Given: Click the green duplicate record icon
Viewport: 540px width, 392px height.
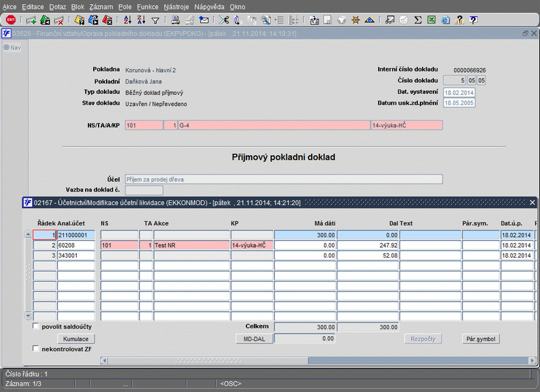Looking at the screenshot, I should (x=45, y=20).
